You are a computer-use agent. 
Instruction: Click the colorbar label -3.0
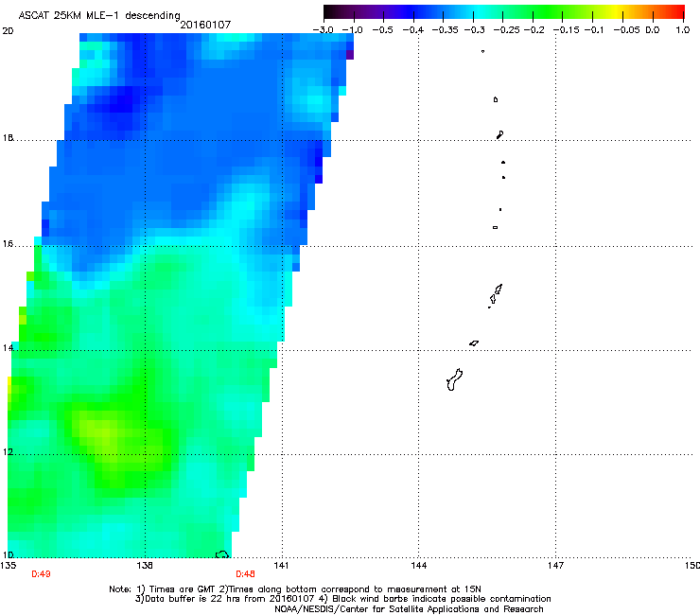324,30
